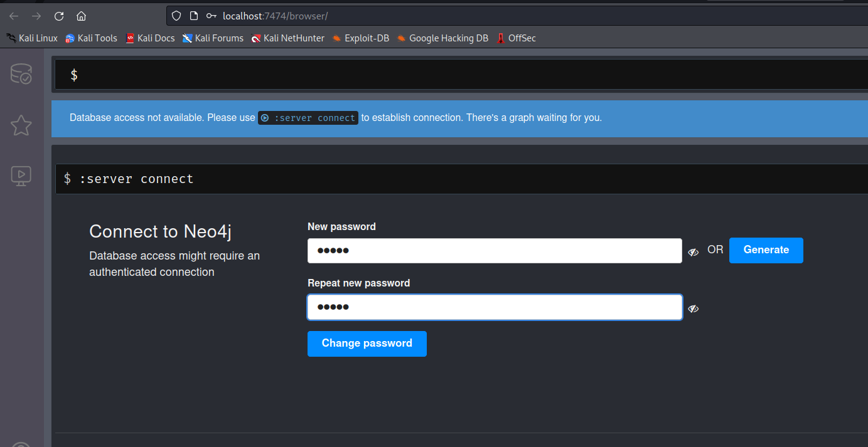Focus the Repeat new password field

click(x=495, y=307)
